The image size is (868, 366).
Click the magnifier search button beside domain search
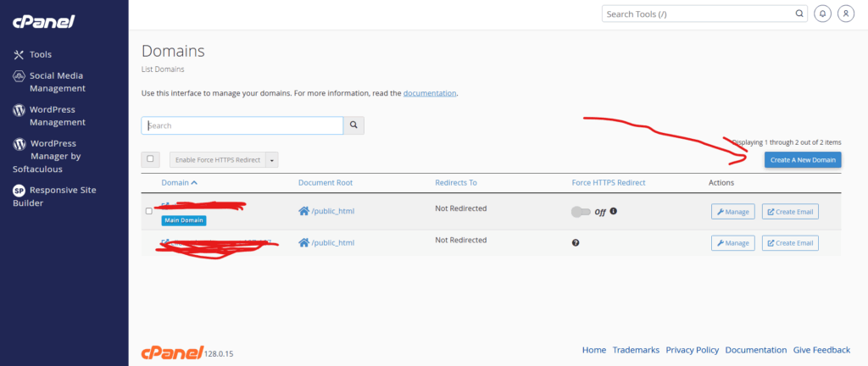[x=354, y=125]
